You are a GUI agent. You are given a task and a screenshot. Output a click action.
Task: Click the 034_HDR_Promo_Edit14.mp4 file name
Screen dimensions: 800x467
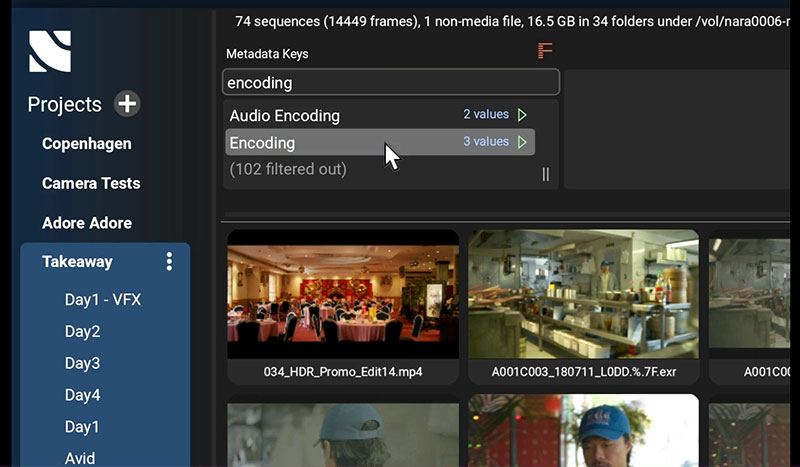(343, 372)
